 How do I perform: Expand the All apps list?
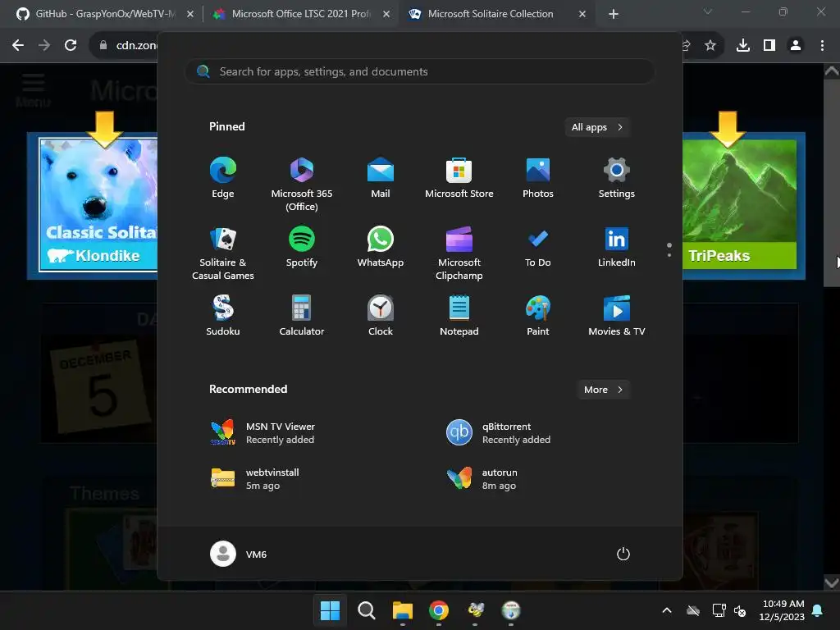(x=597, y=127)
